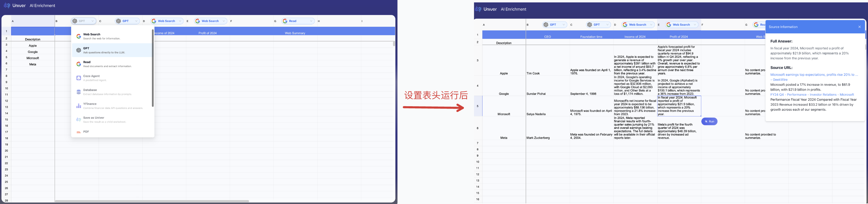Viewport: 868px width, 204px height.
Task: Select Description cell in left screenshot sheet
Action: coord(33,39)
